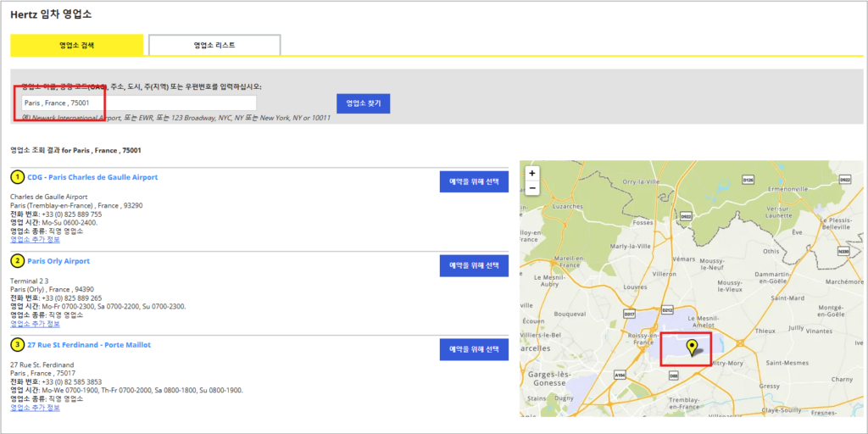The height and width of the screenshot is (434, 868).
Task: Select CDG airport for reservation button
Action: click(474, 181)
